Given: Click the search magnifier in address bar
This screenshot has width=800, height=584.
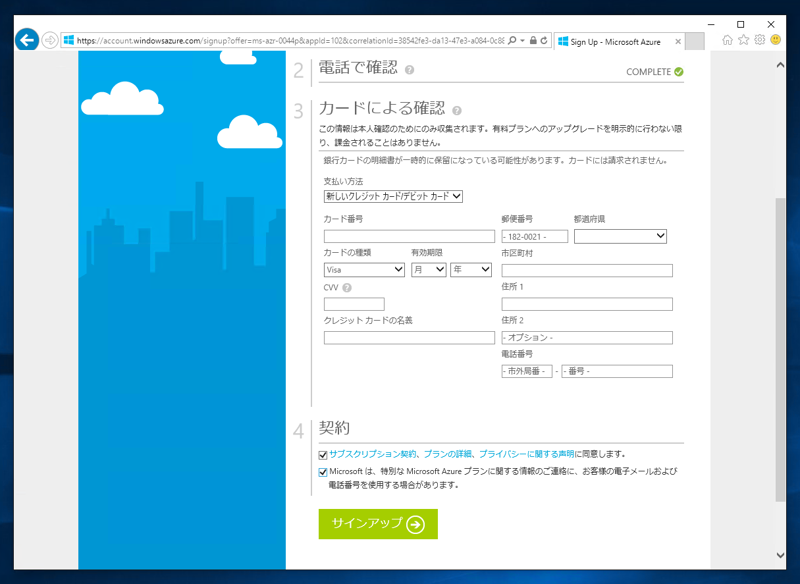Looking at the screenshot, I should [512, 40].
